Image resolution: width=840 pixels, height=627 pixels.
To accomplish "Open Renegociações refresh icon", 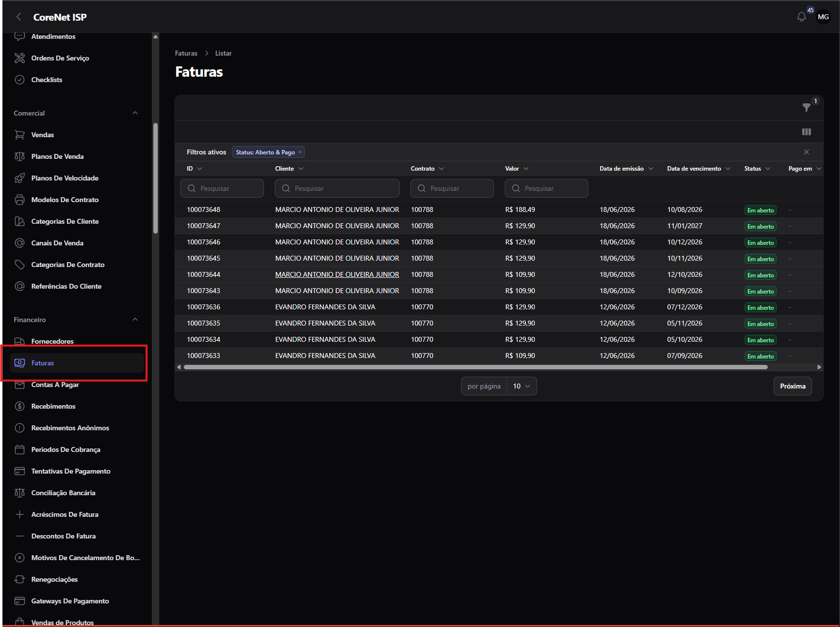I will (x=20, y=579).
